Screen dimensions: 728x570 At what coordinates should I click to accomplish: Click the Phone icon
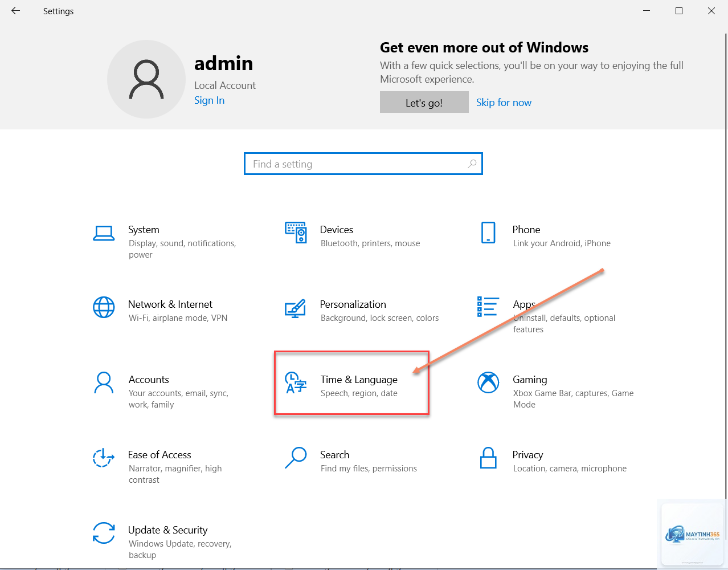(488, 233)
